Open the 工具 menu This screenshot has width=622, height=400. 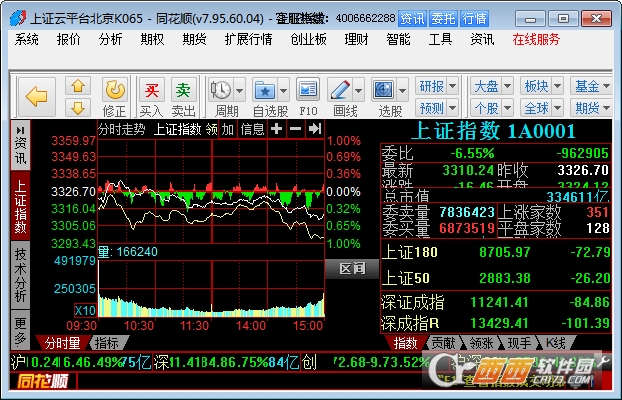[440, 39]
